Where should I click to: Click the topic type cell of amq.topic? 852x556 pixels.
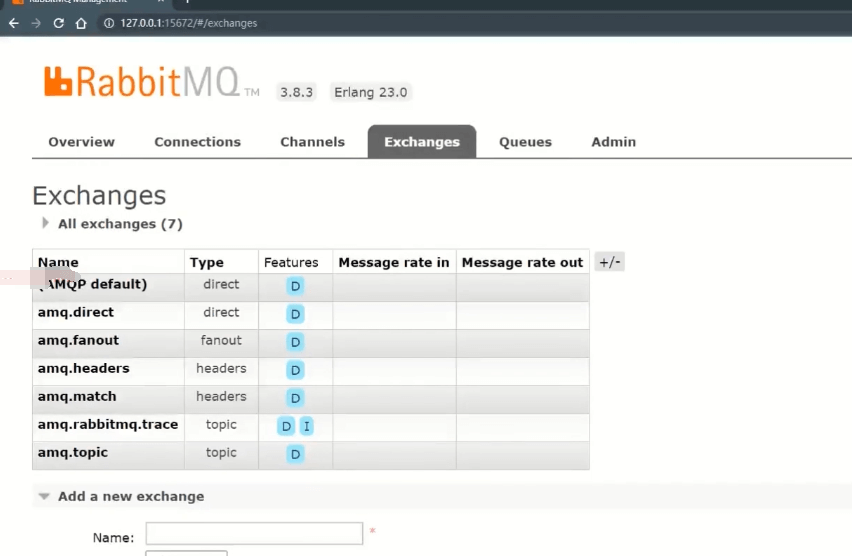[221, 453]
